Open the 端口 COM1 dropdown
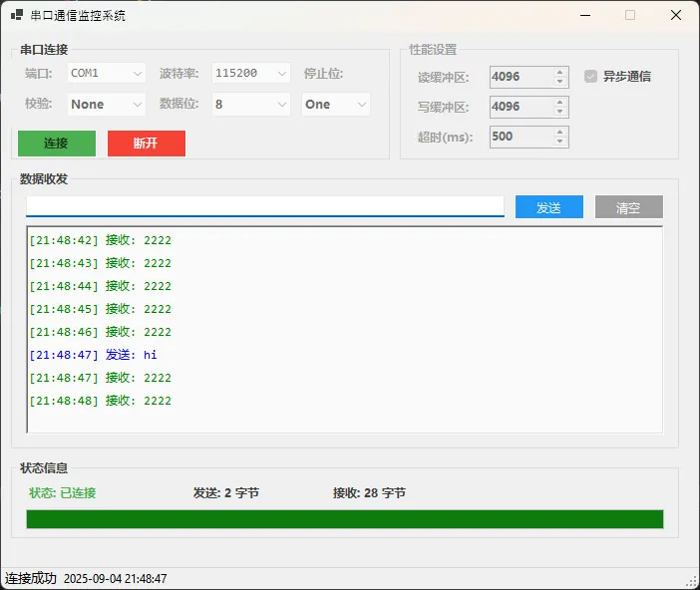 tap(107, 74)
